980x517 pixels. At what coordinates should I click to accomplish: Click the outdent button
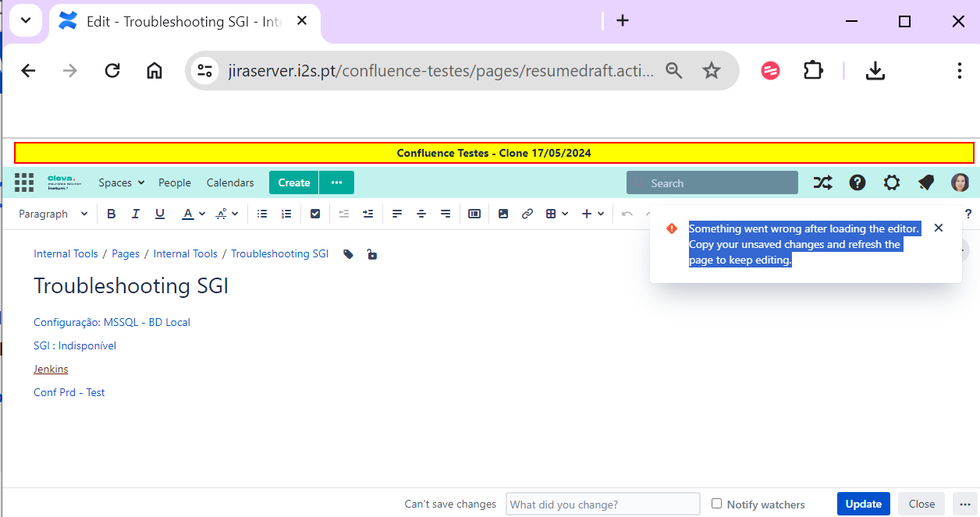pos(343,214)
